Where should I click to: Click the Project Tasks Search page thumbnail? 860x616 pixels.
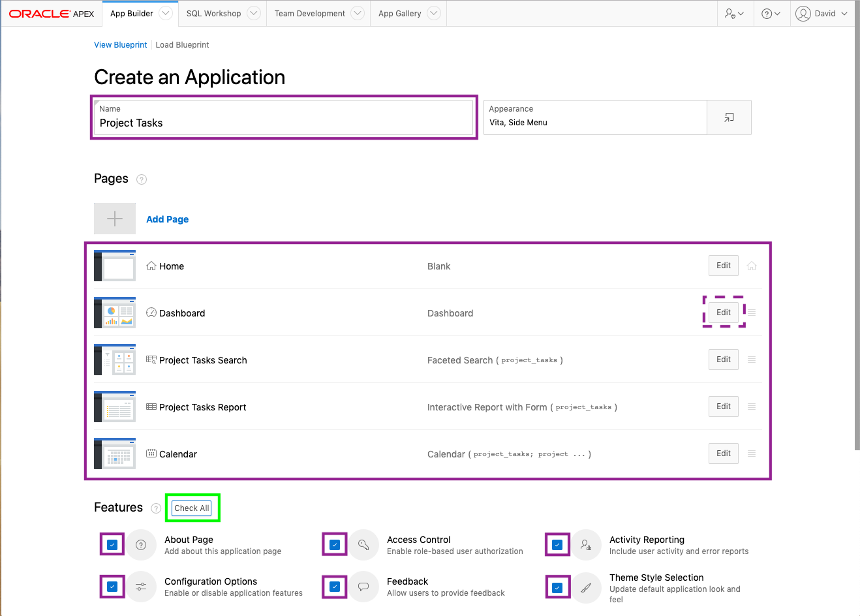(115, 360)
